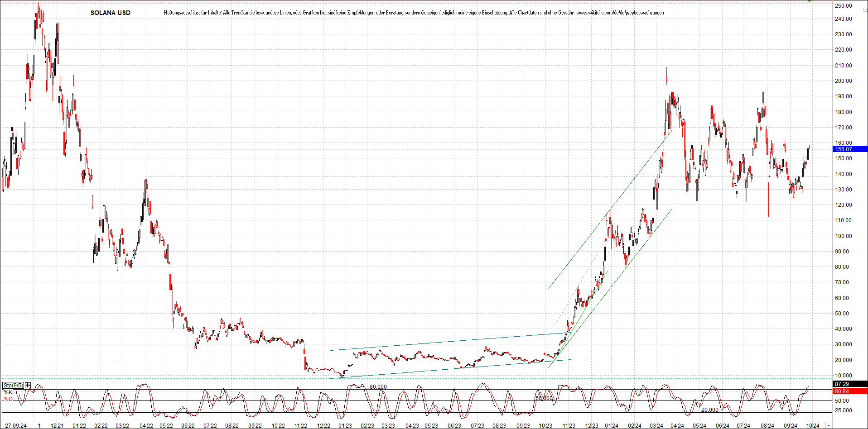Open the www.wikifolio.com link in the disclaimer
This screenshot has height=429, width=868.
coord(620,13)
